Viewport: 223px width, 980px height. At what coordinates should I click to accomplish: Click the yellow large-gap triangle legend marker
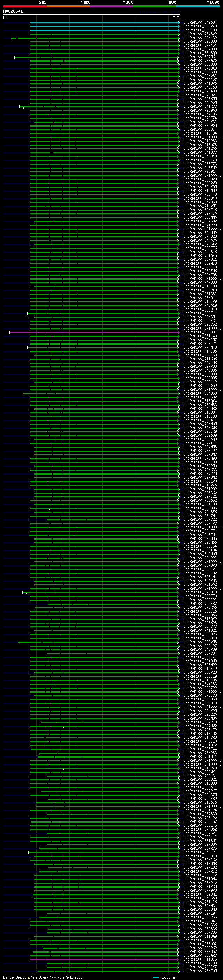coord(29,977)
